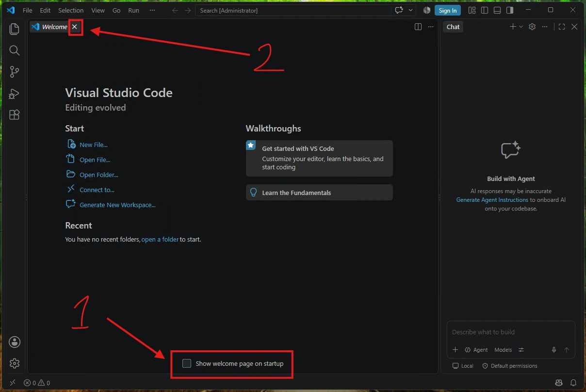Select the Chat panel tab
The width and height of the screenshot is (586, 392).
pyautogui.click(x=453, y=27)
